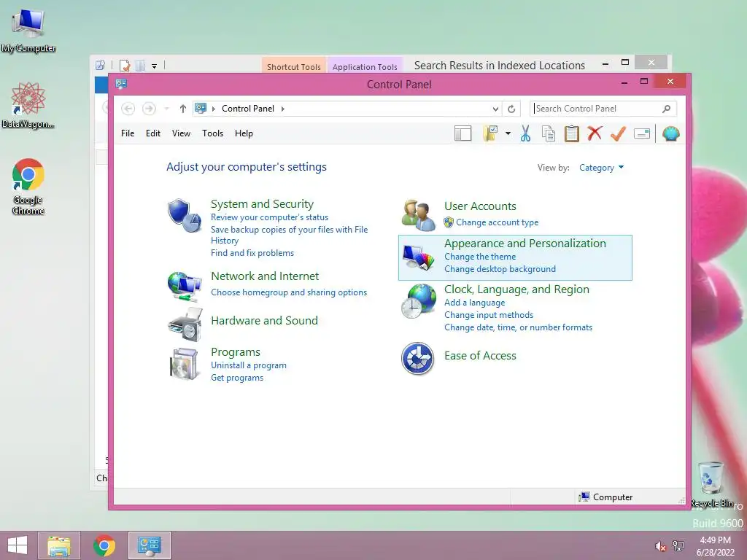Image resolution: width=747 pixels, height=560 pixels.
Task: Click the Programs disc box icon
Action: pyautogui.click(x=184, y=365)
